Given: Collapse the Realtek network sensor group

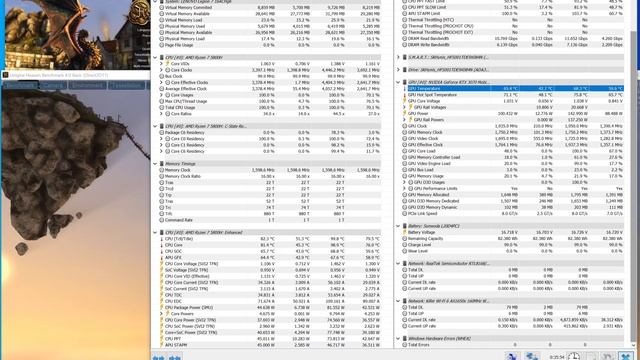Looking at the screenshot, I should [x=398, y=264].
